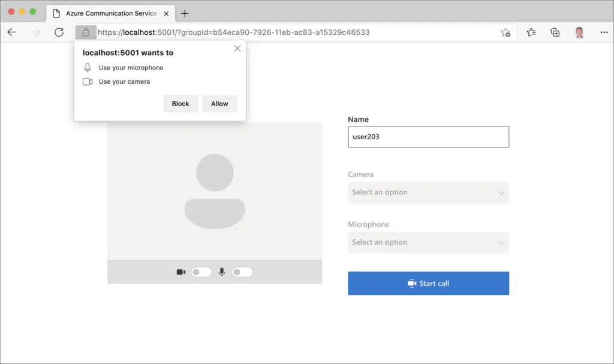Allow microphone and camera access
This screenshot has width=614, height=364.
[219, 104]
